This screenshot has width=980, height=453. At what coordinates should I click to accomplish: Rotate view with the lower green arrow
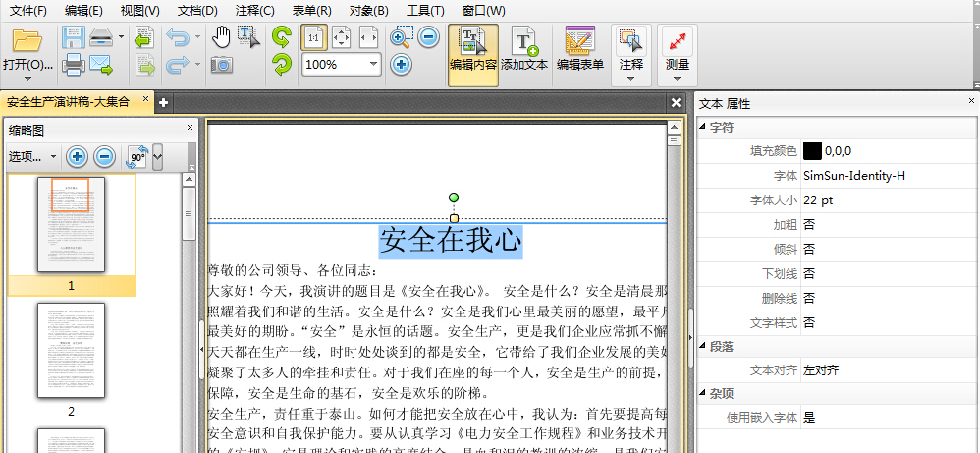click(x=281, y=64)
